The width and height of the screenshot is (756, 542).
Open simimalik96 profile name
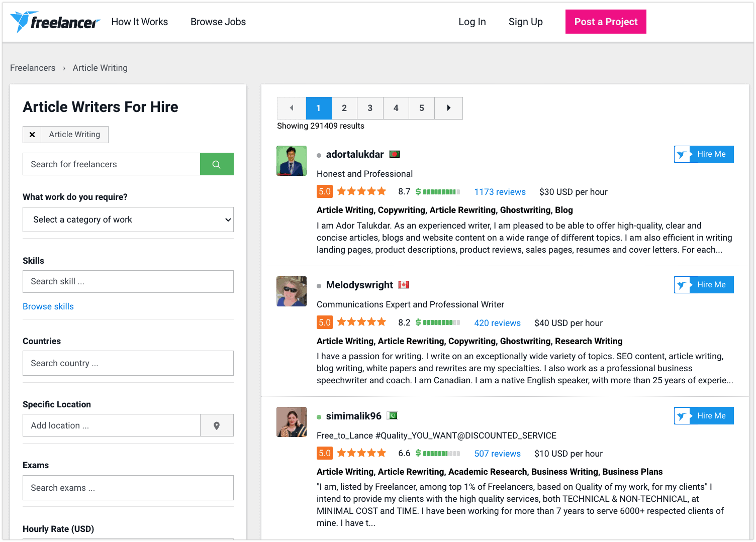point(354,416)
